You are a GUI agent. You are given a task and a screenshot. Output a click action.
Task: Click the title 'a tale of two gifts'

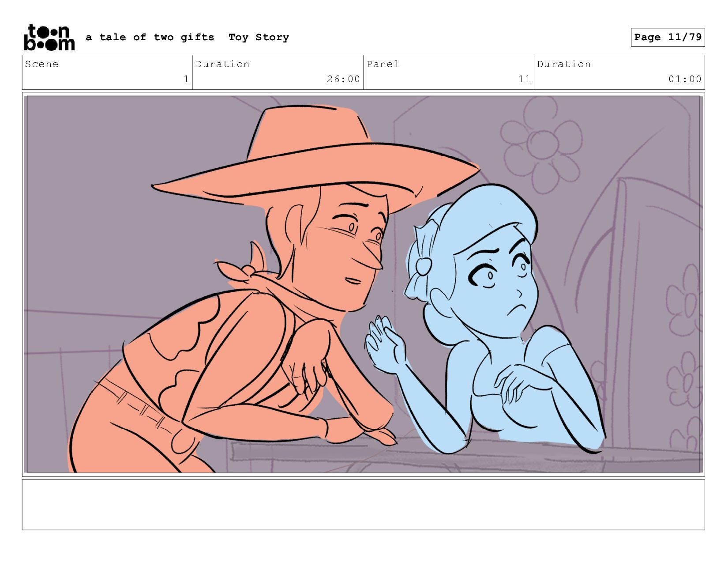tap(150, 37)
